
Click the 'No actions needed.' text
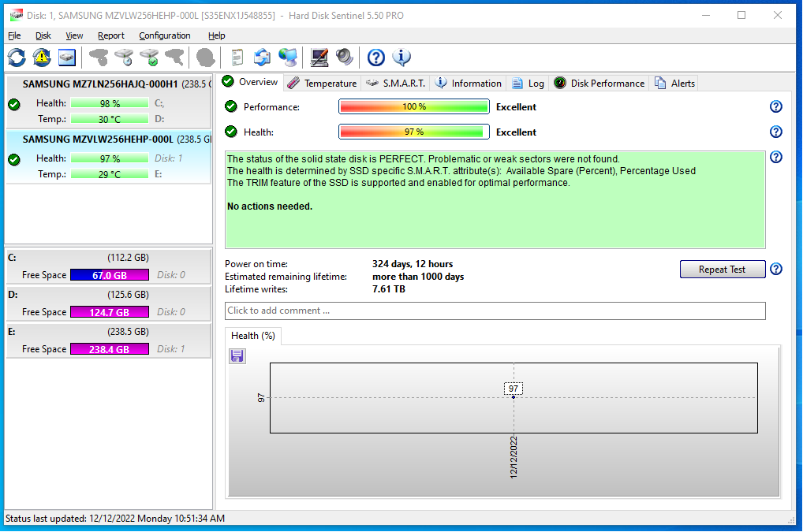coord(269,206)
